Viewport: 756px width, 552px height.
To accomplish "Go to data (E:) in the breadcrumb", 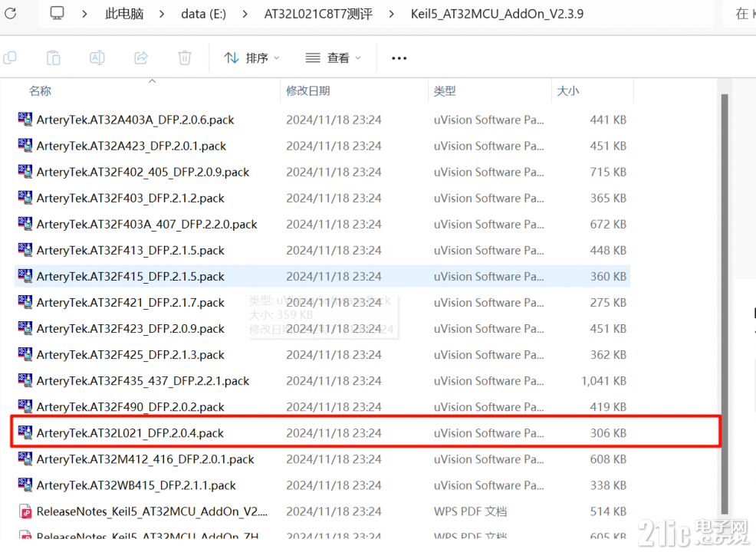I will [203, 14].
